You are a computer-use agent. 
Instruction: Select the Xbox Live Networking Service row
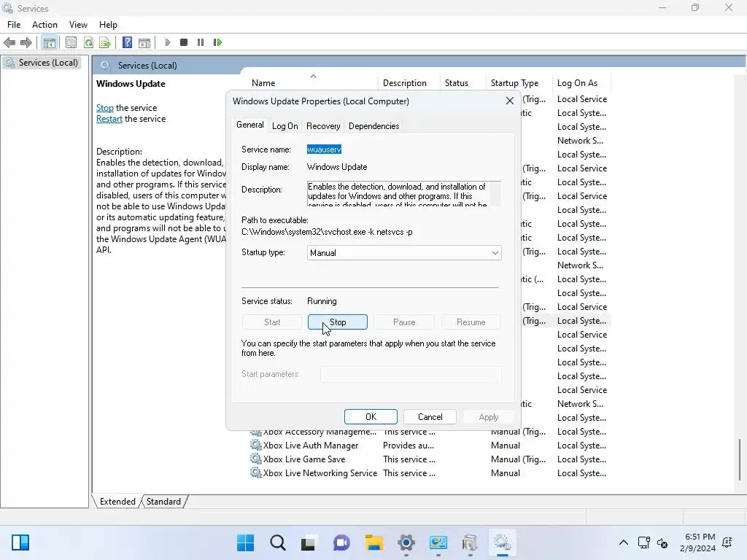coord(429,472)
